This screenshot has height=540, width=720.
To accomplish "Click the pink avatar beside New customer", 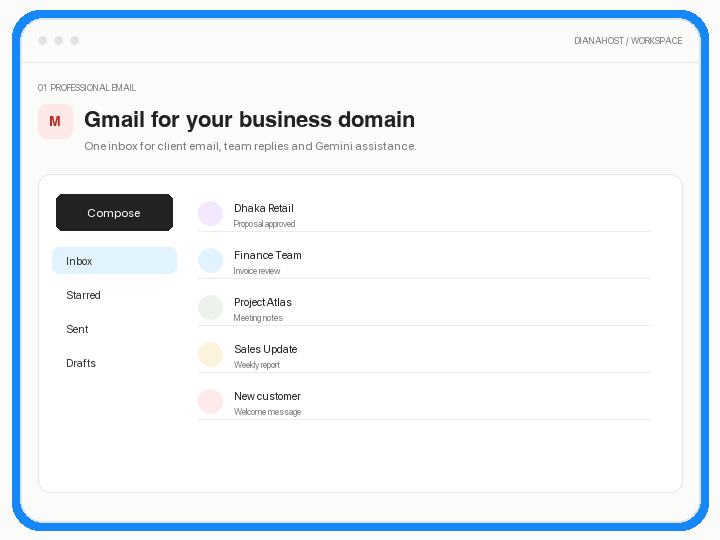I will point(210,401).
